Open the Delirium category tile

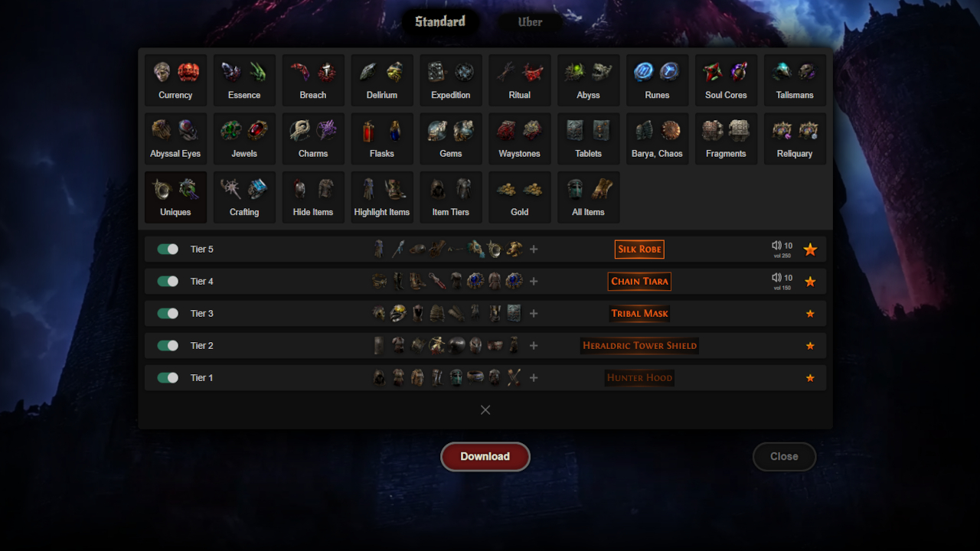[382, 80]
